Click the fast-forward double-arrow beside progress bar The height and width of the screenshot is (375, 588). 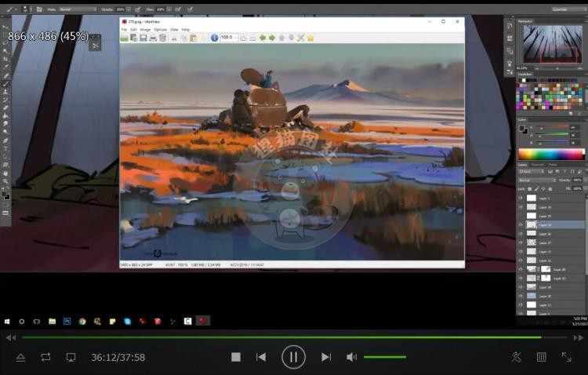click(578, 338)
